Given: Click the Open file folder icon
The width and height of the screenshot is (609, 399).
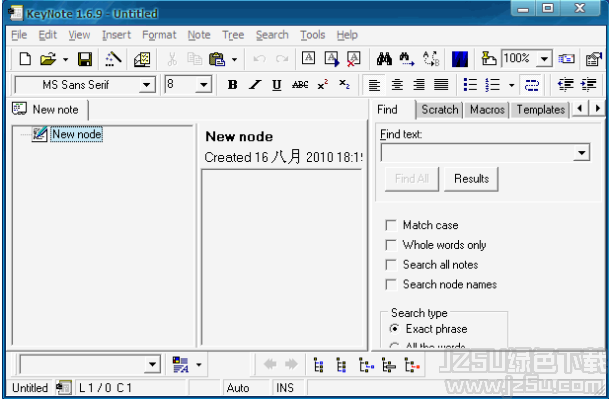Looking at the screenshot, I should [x=48, y=59].
